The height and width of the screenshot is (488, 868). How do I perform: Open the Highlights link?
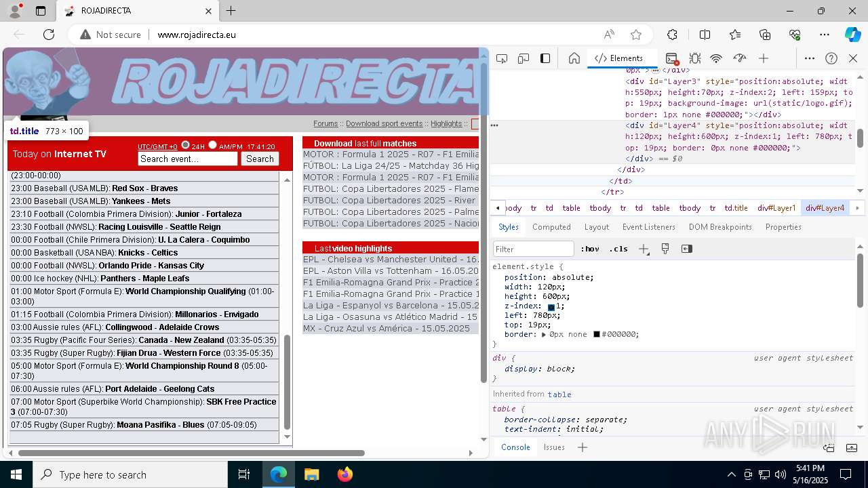(x=446, y=124)
